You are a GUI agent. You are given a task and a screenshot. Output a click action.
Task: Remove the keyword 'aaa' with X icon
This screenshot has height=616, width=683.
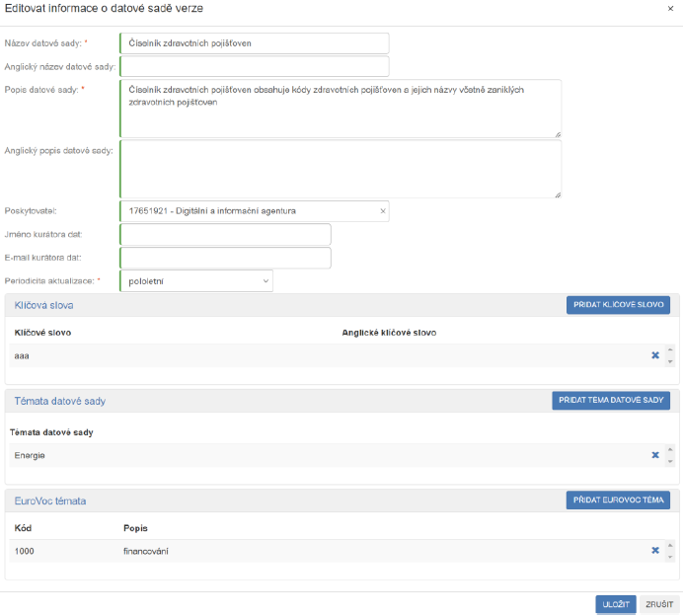654,355
